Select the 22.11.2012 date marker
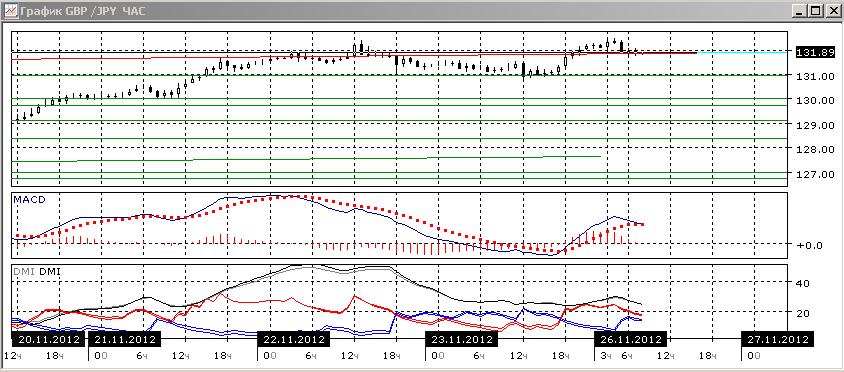Screen dimensions: 844x372 click(293, 340)
